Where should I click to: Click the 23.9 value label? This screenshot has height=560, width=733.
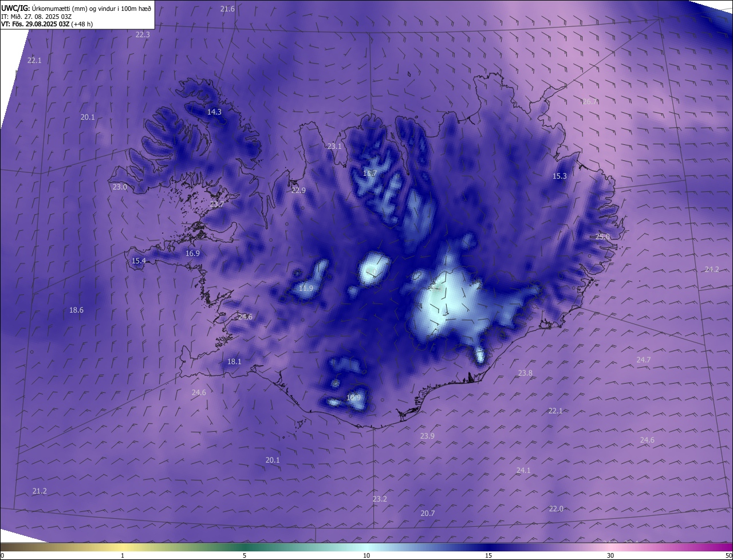pos(427,436)
